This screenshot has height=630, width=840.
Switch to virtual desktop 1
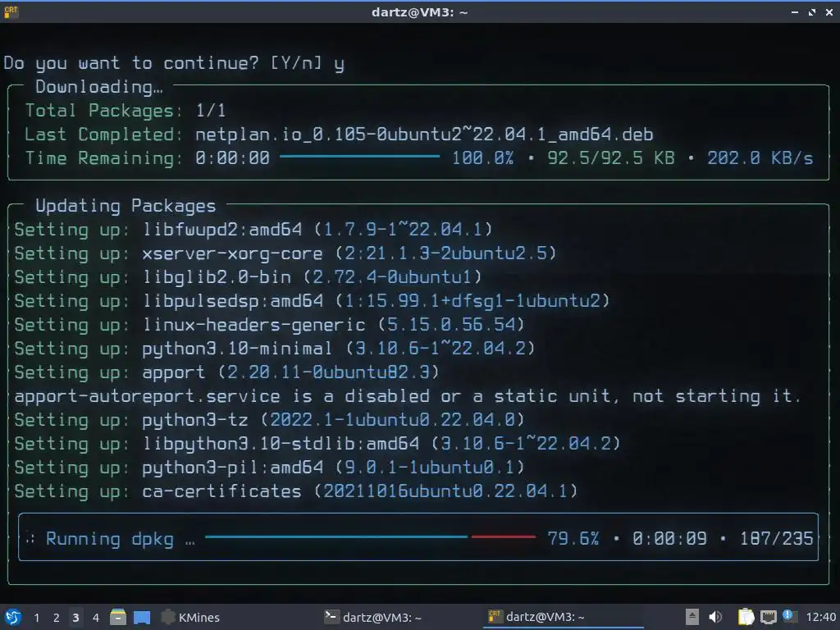36,618
